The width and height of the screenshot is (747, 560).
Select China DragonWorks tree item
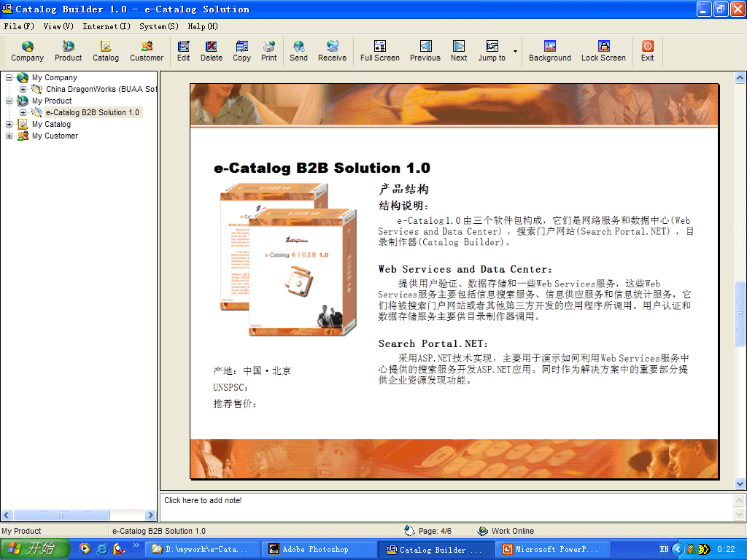click(101, 89)
